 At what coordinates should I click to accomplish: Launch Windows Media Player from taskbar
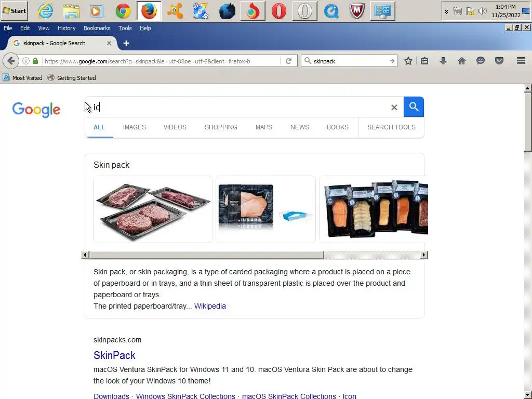point(97,11)
